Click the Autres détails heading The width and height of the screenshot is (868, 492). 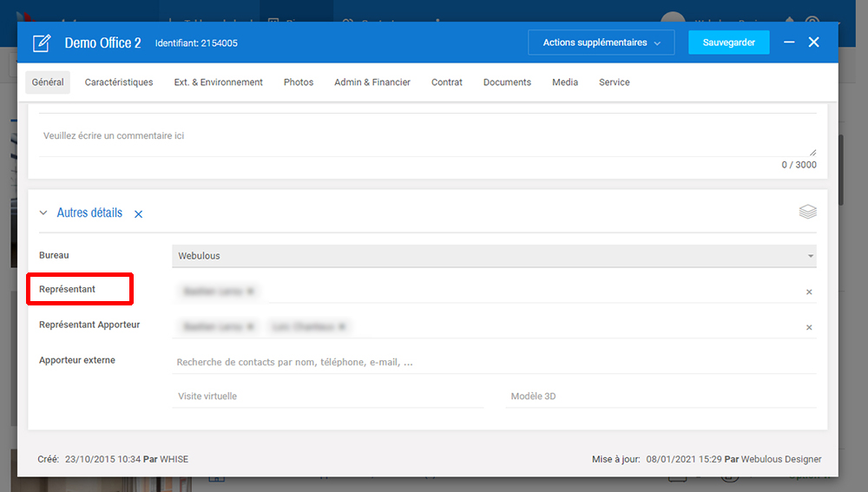point(89,213)
